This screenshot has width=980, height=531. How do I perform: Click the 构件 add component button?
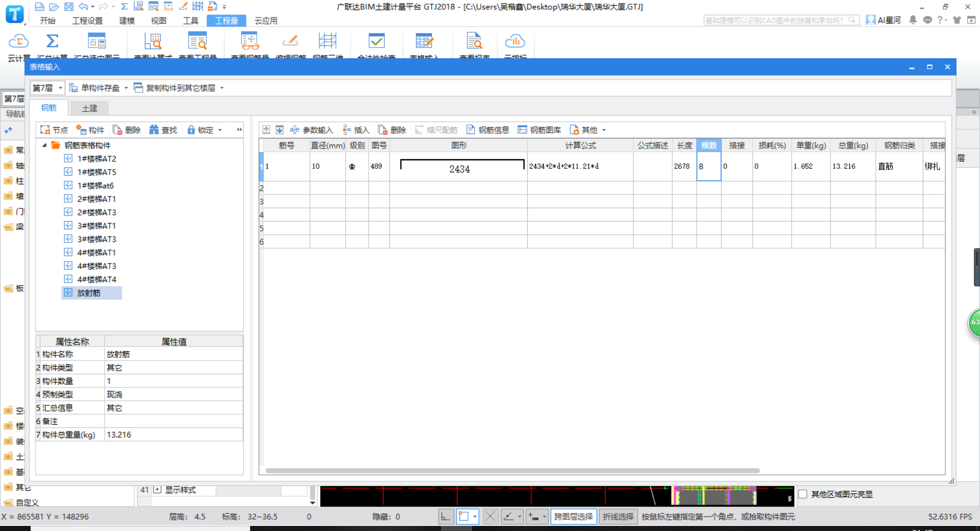[90, 130]
